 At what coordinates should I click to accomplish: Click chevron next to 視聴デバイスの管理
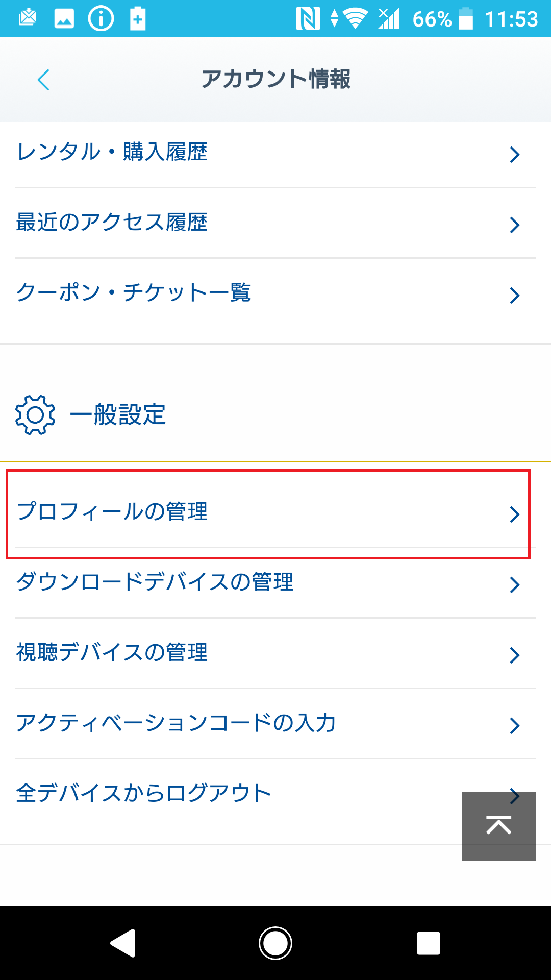(515, 655)
